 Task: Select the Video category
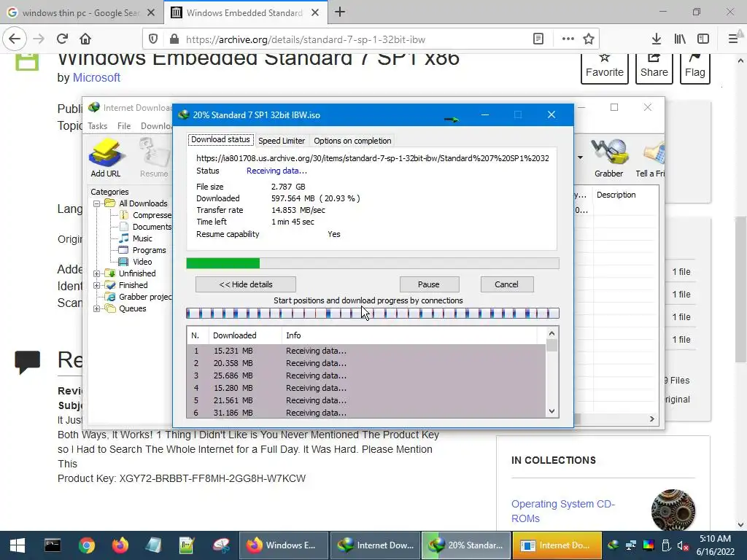(x=142, y=262)
